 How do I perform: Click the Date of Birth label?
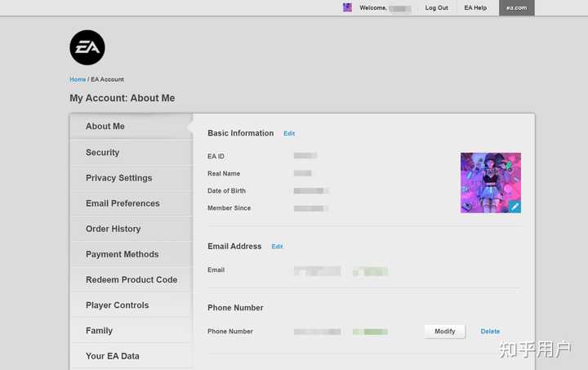point(226,191)
